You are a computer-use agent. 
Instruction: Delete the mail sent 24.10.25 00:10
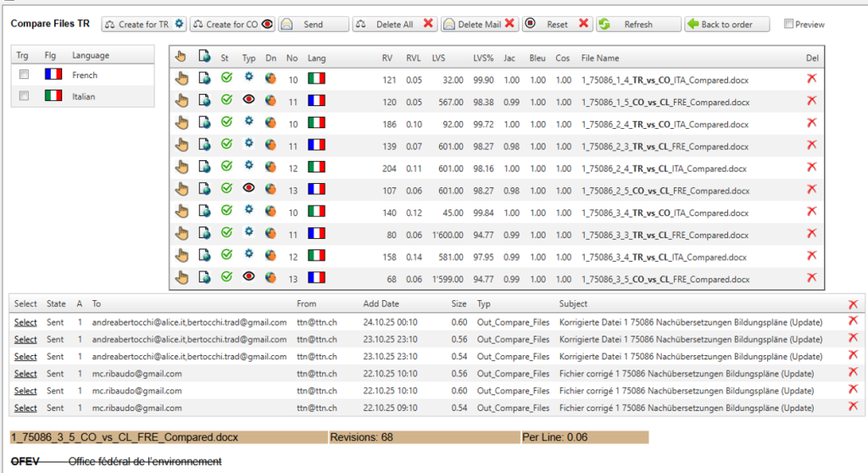853,322
